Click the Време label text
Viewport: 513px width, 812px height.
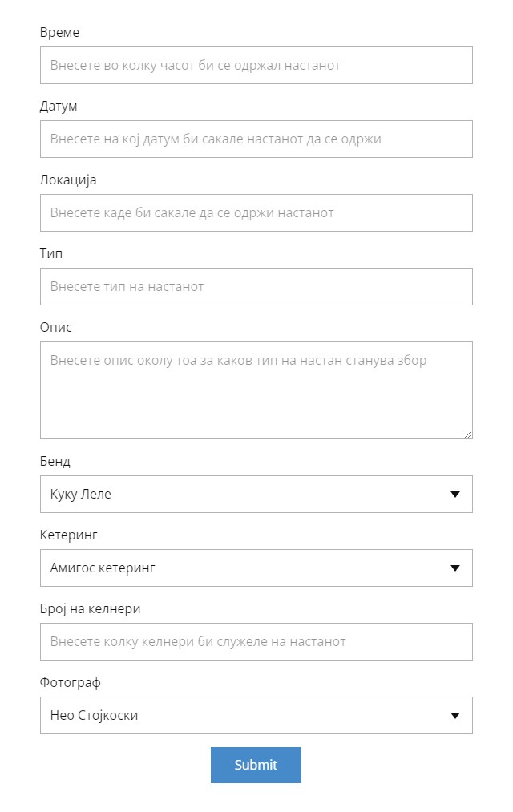59,32
